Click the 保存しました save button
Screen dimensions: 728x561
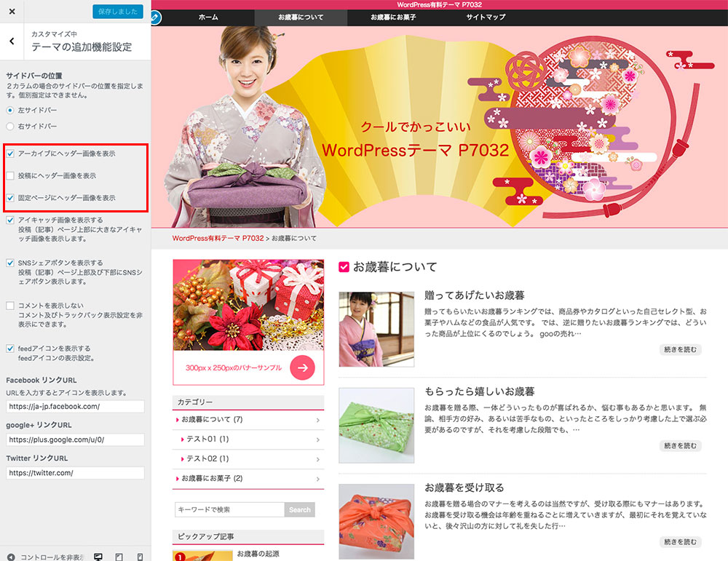(x=117, y=11)
